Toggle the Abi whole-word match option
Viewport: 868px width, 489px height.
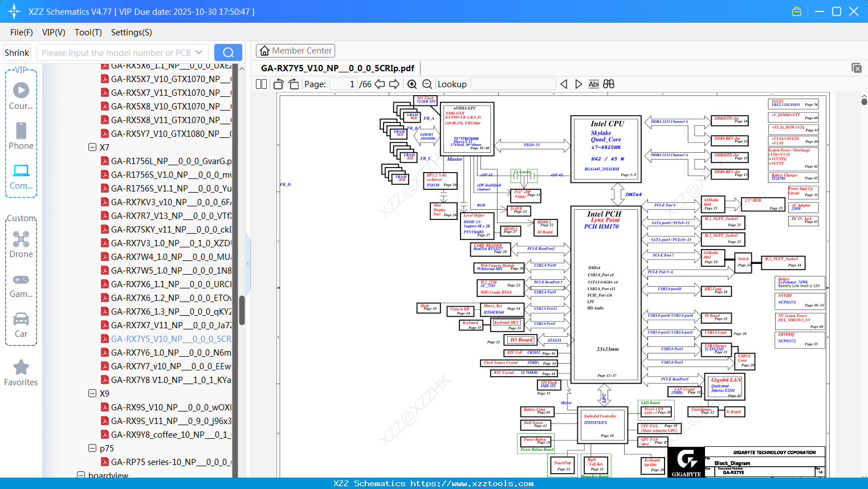[593, 84]
